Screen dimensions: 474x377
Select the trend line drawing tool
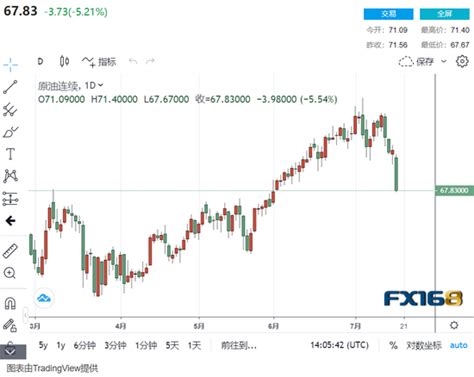(x=10, y=87)
